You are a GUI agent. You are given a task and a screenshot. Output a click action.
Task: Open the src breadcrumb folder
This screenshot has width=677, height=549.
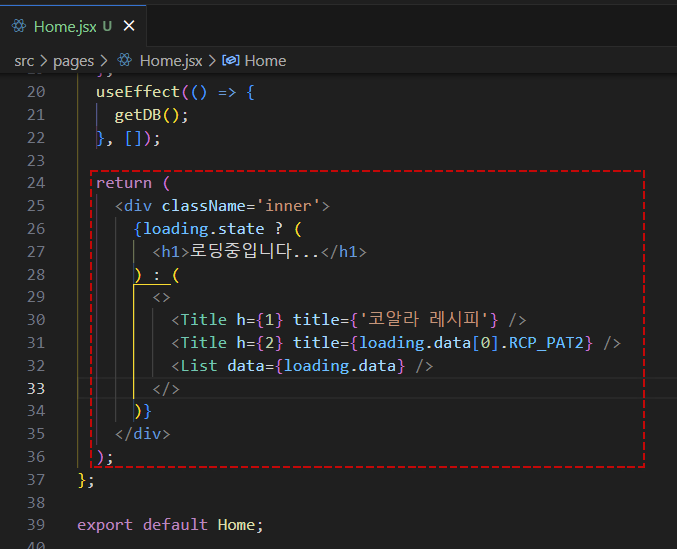pyautogui.click(x=24, y=61)
